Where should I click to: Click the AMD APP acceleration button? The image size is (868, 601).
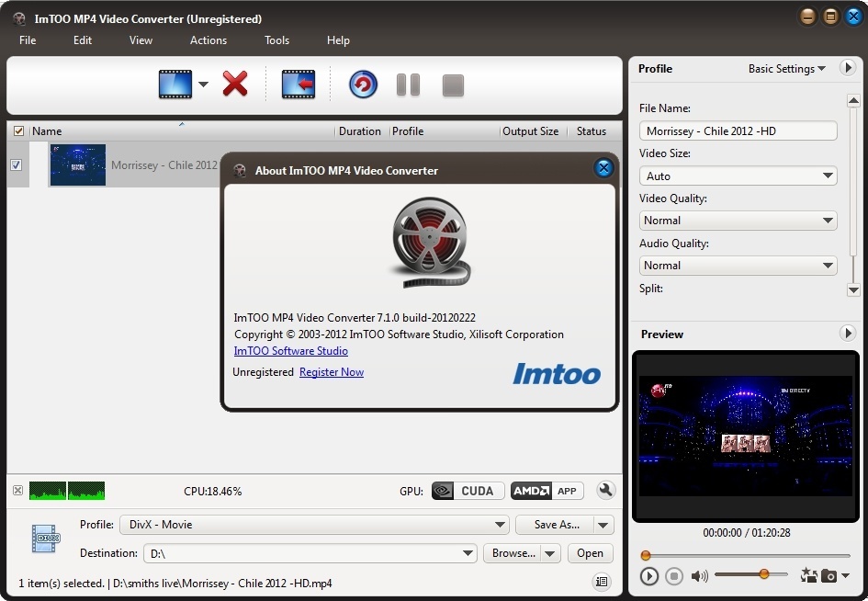click(548, 491)
